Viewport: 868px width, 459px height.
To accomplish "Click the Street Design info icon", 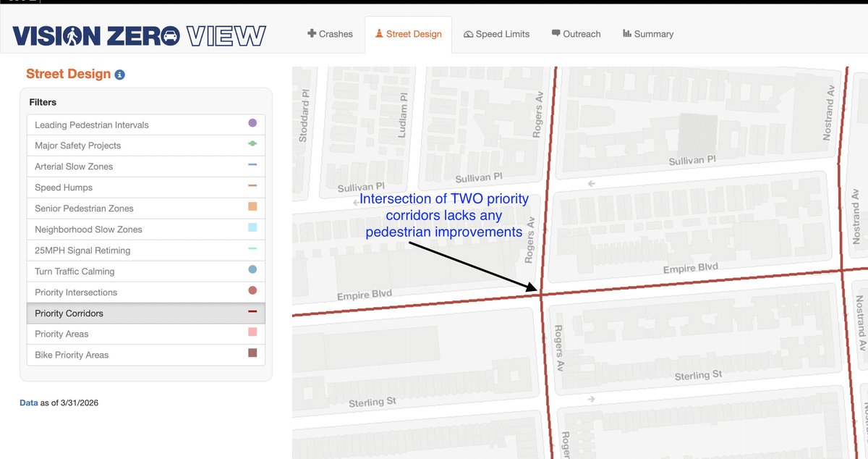I will click(x=120, y=75).
